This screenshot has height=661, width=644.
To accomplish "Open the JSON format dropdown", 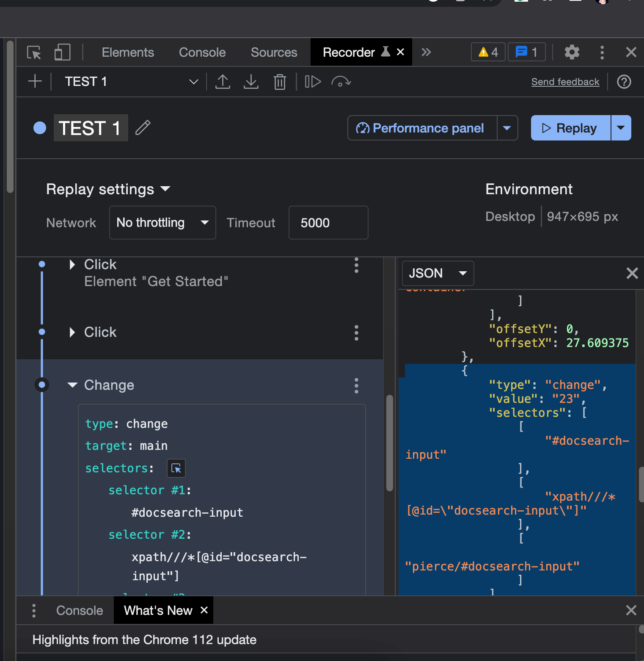I will (x=438, y=273).
